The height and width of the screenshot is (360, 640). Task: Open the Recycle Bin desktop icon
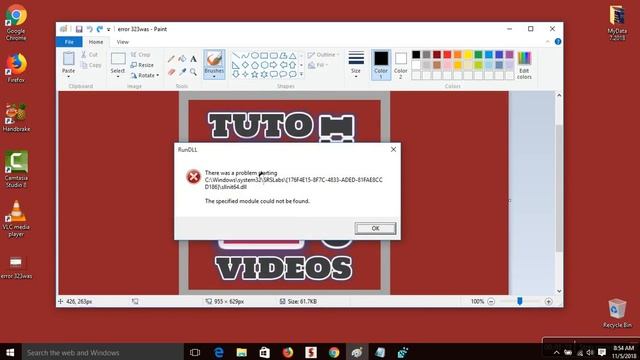617,313
